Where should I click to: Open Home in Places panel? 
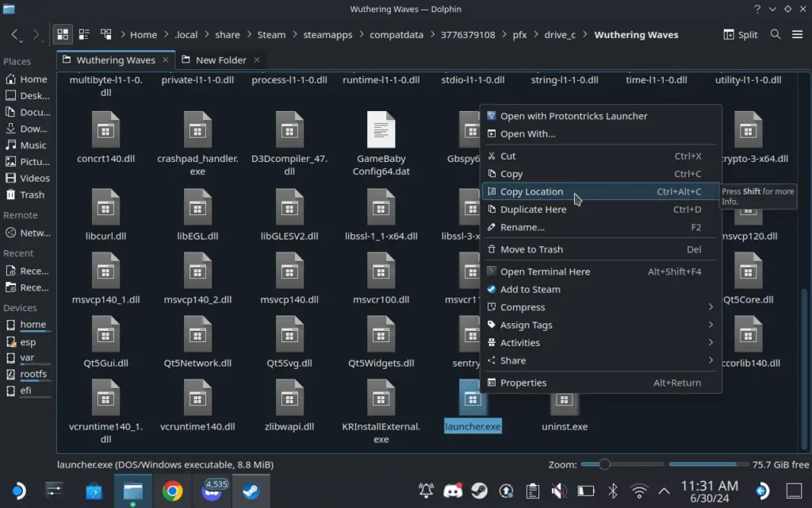pyautogui.click(x=27, y=79)
